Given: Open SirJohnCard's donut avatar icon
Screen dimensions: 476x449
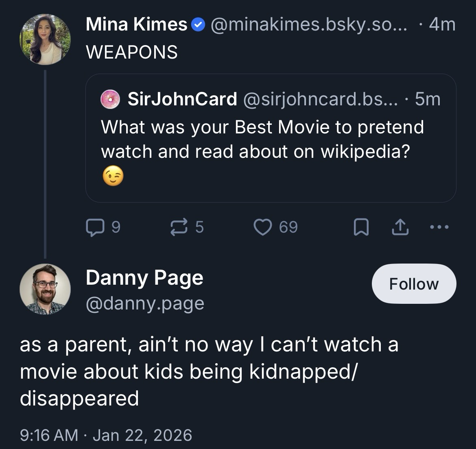Looking at the screenshot, I should click(110, 99).
